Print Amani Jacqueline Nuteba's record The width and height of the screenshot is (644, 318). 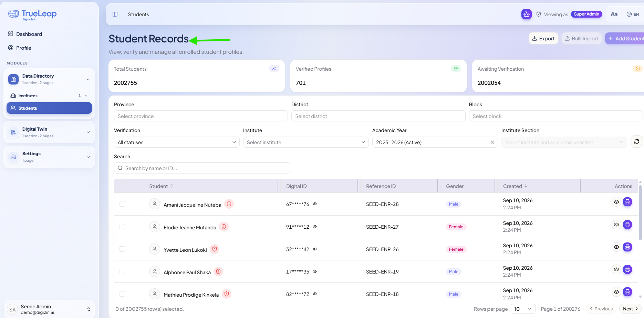pos(627,202)
